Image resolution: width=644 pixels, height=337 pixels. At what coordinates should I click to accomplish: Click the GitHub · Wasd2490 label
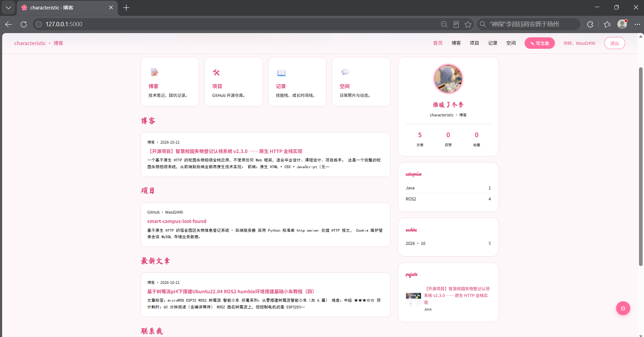pyautogui.click(x=165, y=212)
